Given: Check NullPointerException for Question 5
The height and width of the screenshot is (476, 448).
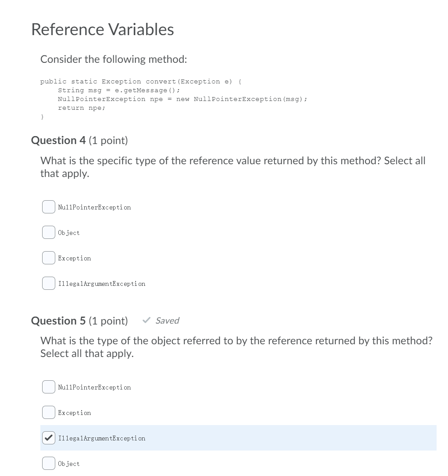Looking at the screenshot, I should point(48,386).
